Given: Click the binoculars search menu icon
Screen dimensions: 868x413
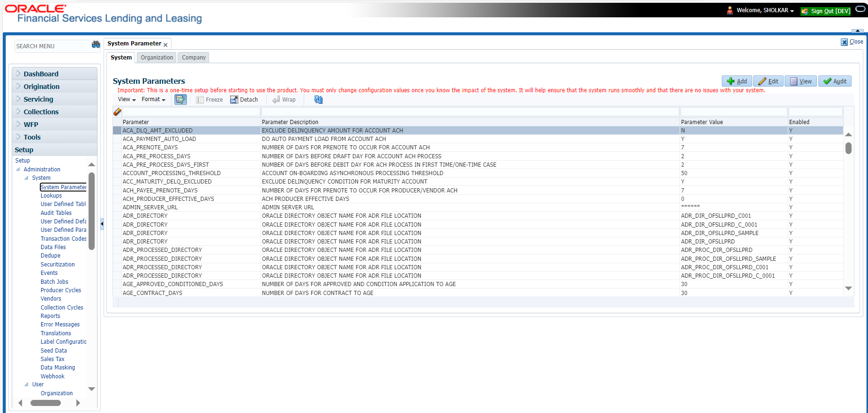Looking at the screenshot, I should (x=96, y=44).
